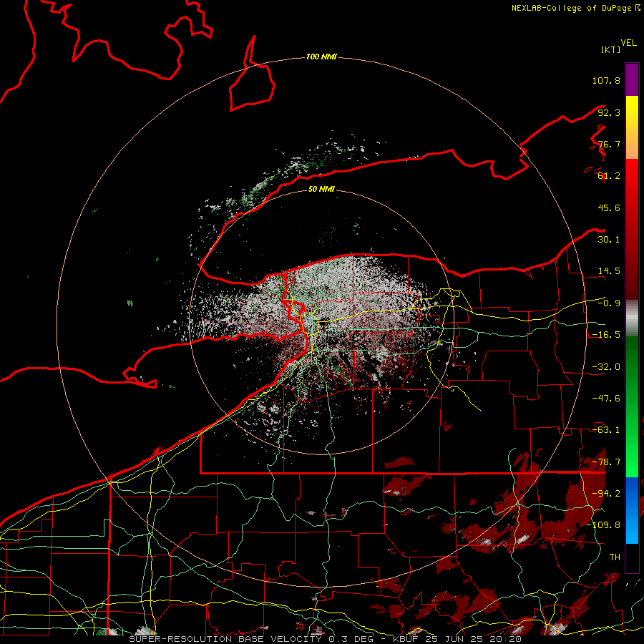Click the 107.8 velocity scale value
Image resolution: width=644 pixels, height=644 pixels.
click(606, 80)
